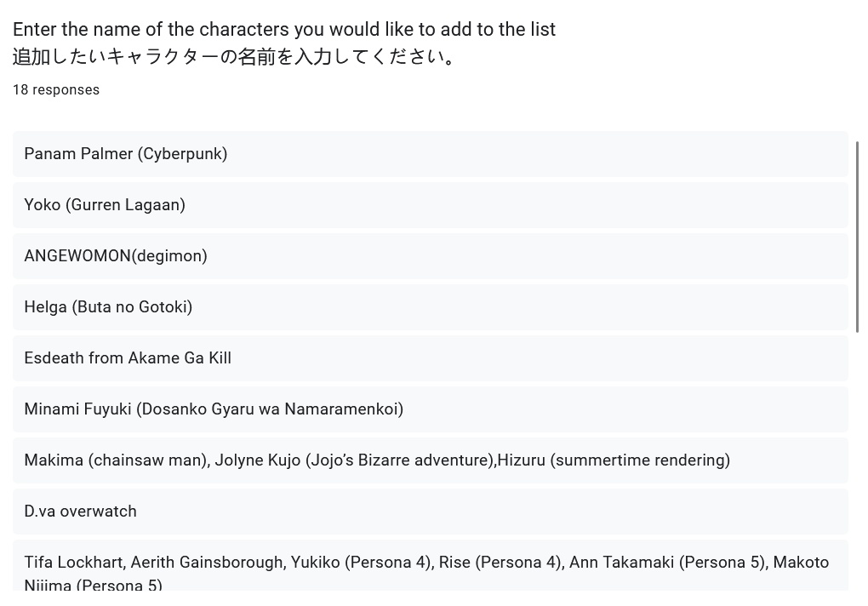This screenshot has width=868, height=606.
Task: Select the Yoko (Gurren Lagaan) response
Action: 105,205
